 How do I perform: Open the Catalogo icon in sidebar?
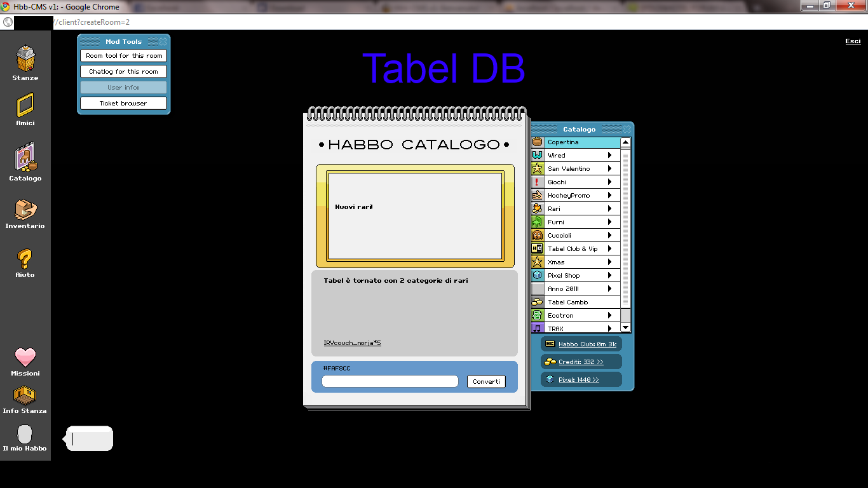[x=25, y=158]
